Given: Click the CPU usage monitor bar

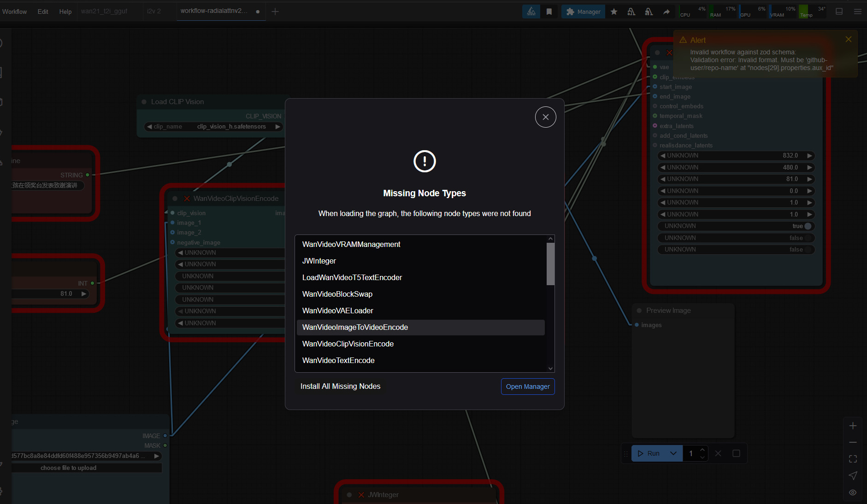Looking at the screenshot, I should (693, 12).
